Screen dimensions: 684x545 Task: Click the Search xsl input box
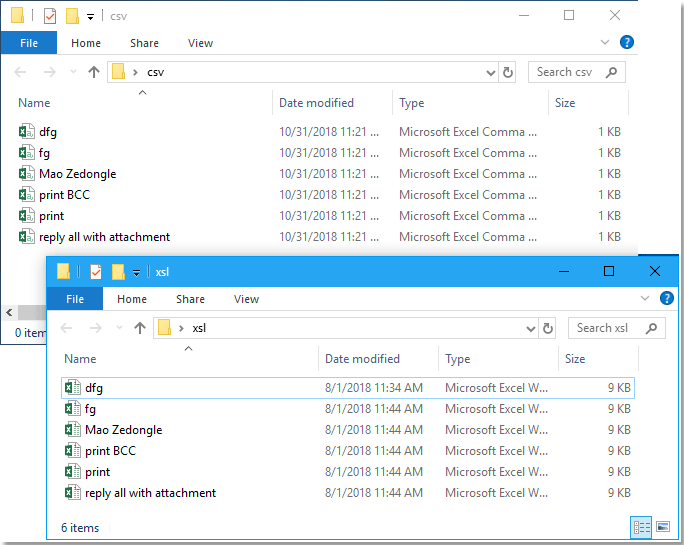tap(610, 328)
